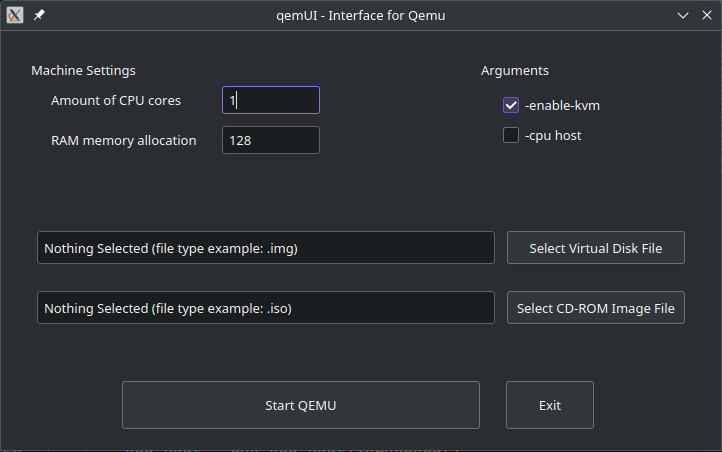The height and width of the screenshot is (452, 722).
Task: Click the Machine Settings heading
Action: coord(83,70)
